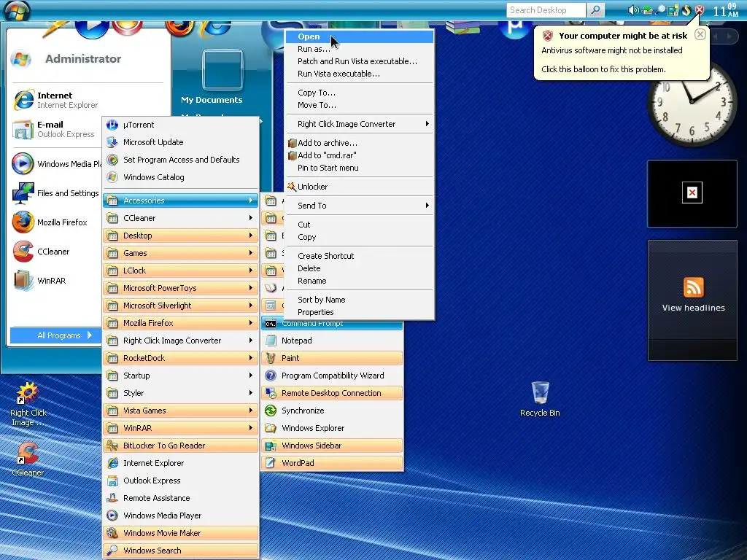This screenshot has height=560, width=747.
Task: Click the slideshow gadget broken image
Action: (x=692, y=192)
